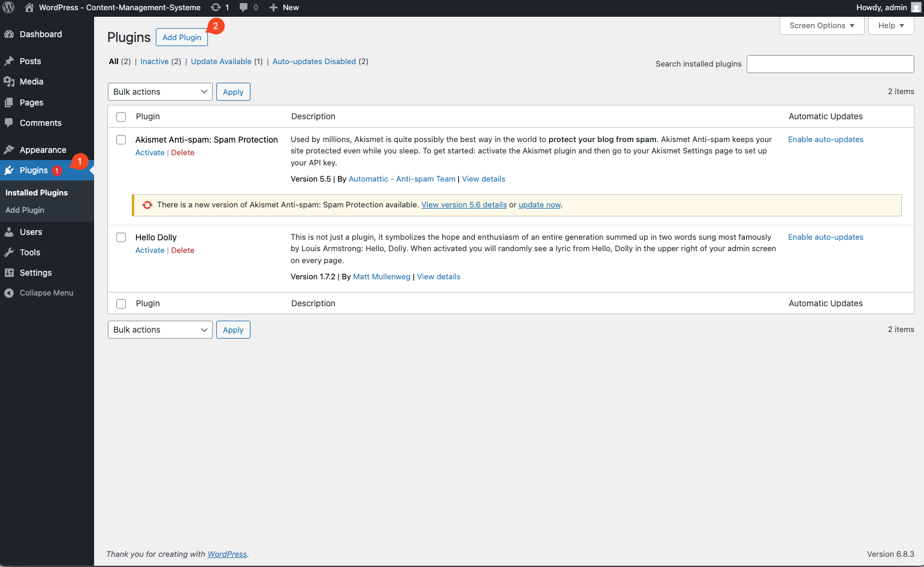This screenshot has height=567, width=924.
Task: Open Media via its sidebar icon
Action: pyautogui.click(x=9, y=82)
